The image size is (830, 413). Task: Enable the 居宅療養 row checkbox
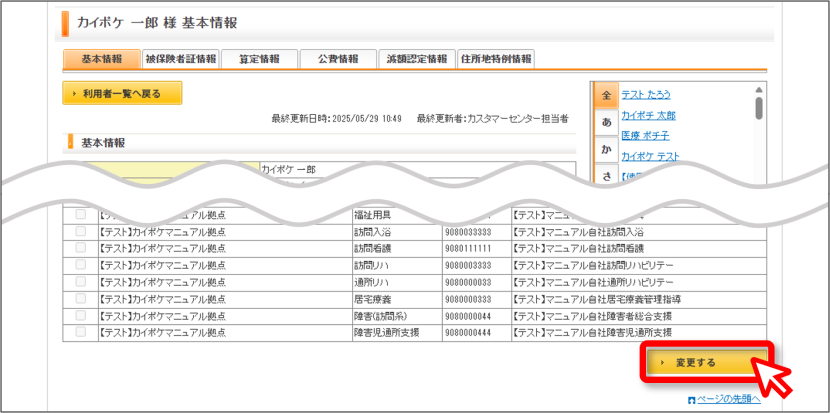(x=80, y=299)
